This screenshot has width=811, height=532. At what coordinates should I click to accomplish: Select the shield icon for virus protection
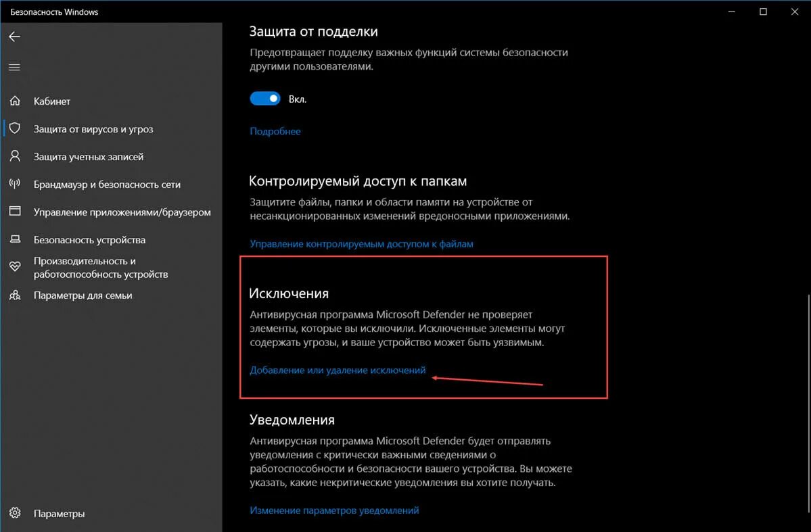tap(15, 128)
